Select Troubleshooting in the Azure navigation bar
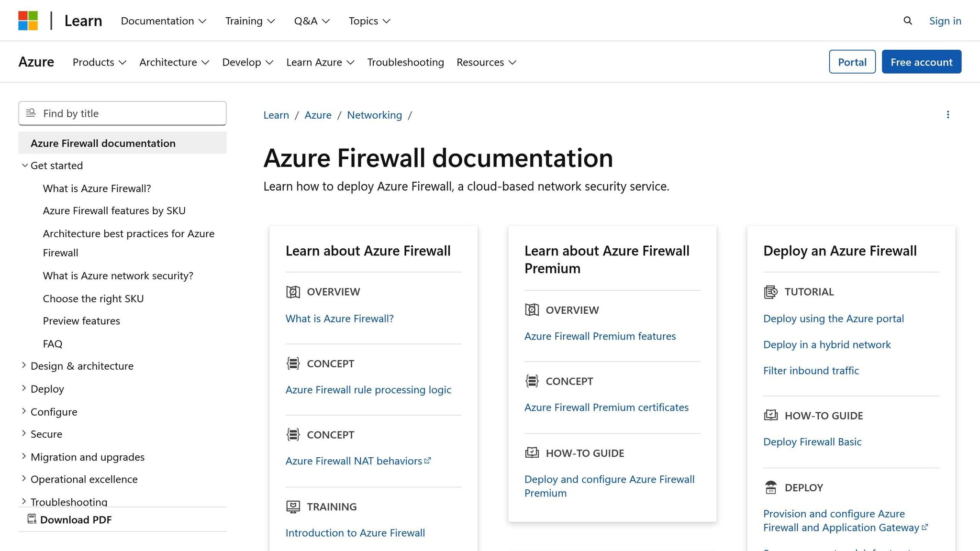This screenshot has height=551, width=980. pos(405,62)
